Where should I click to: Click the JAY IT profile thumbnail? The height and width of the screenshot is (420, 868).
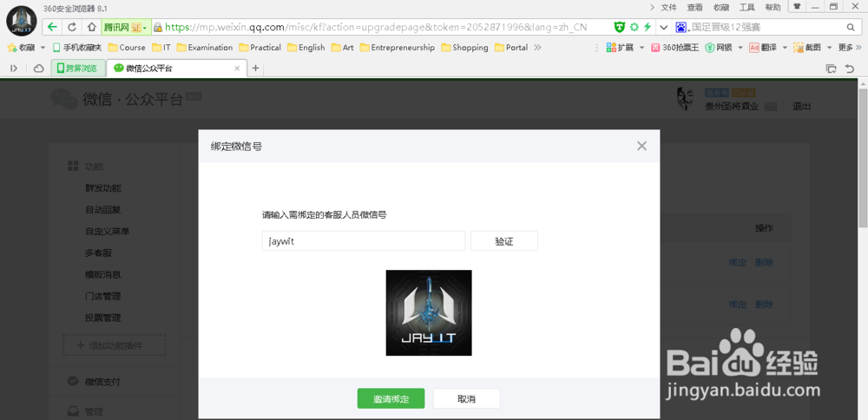pyautogui.click(x=429, y=312)
